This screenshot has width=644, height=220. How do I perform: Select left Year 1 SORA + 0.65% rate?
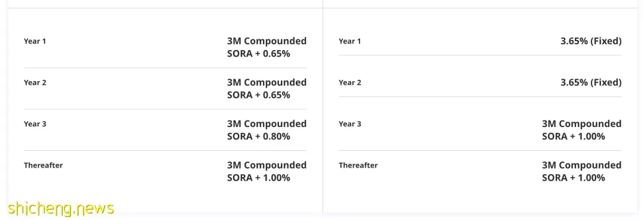click(267, 47)
